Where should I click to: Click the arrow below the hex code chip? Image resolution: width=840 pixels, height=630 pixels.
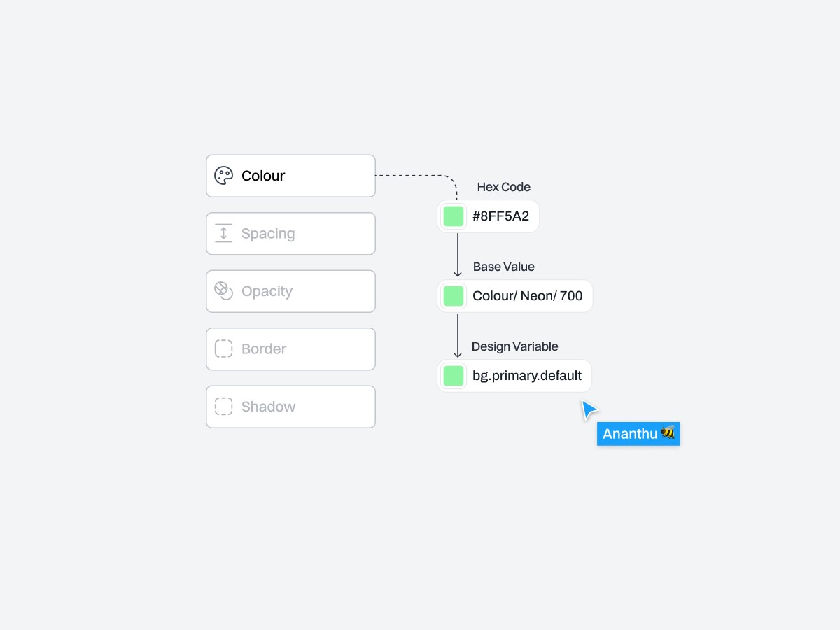(458, 255)
